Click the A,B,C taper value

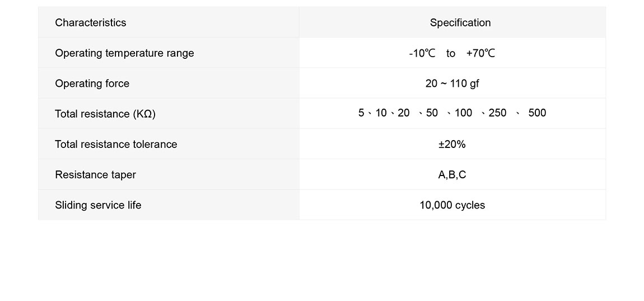click(452, 175)
